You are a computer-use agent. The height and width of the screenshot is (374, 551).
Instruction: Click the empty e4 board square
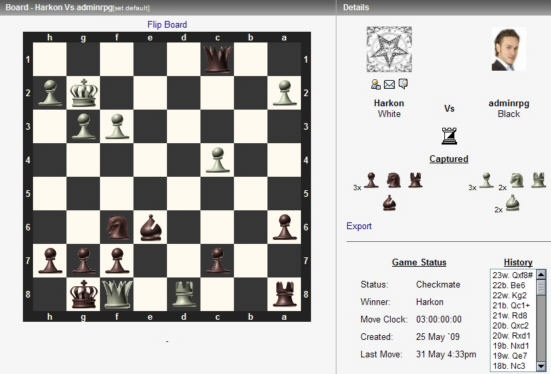click(x=150, y=160)
